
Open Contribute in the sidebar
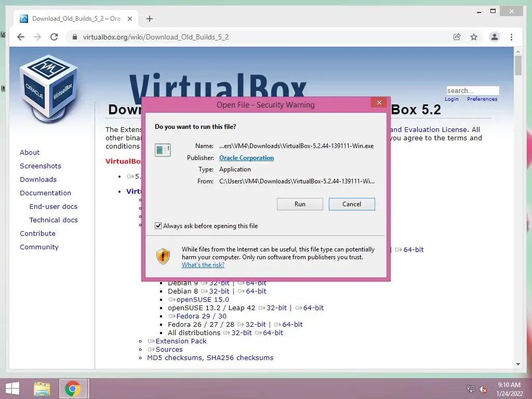(37, 233)
